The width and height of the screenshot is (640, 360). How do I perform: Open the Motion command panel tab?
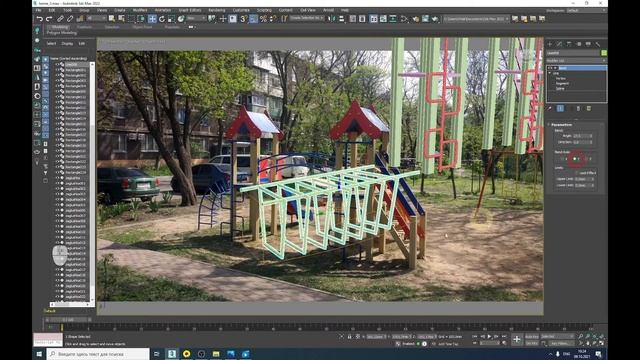click(578, 44)
